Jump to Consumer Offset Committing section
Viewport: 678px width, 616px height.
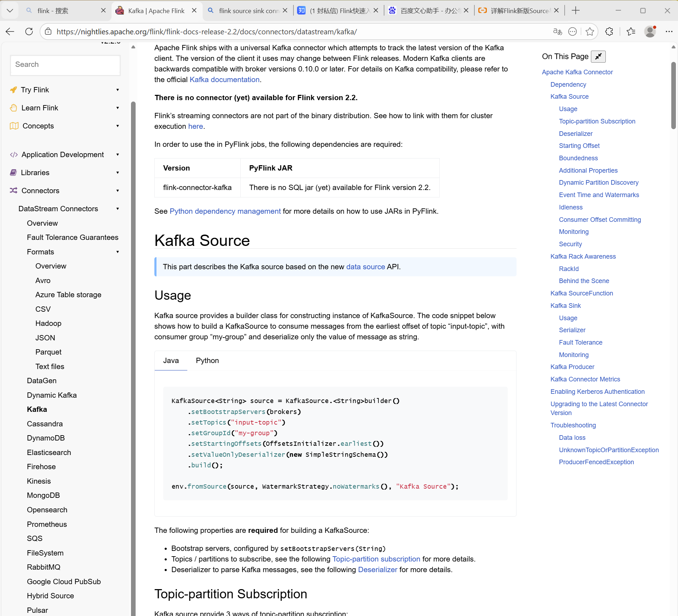600,220
